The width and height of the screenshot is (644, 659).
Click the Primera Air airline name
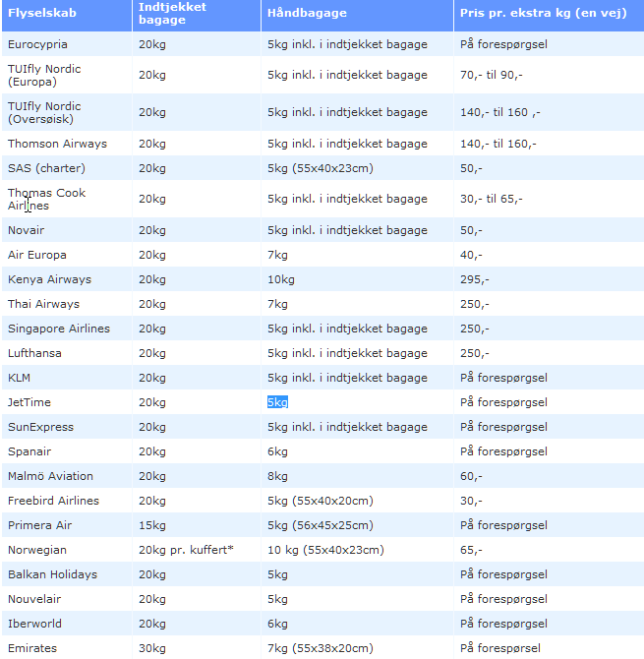coord(39,525)
